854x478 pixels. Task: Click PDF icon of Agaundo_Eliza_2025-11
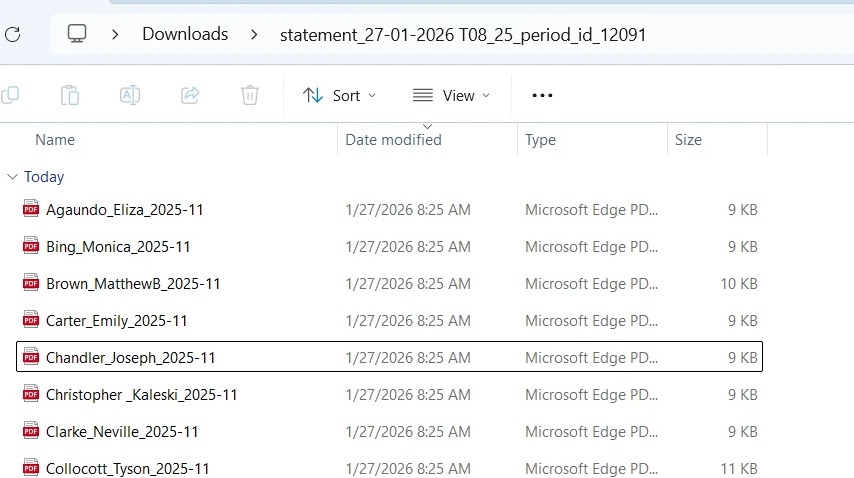[x=30, y=210]
